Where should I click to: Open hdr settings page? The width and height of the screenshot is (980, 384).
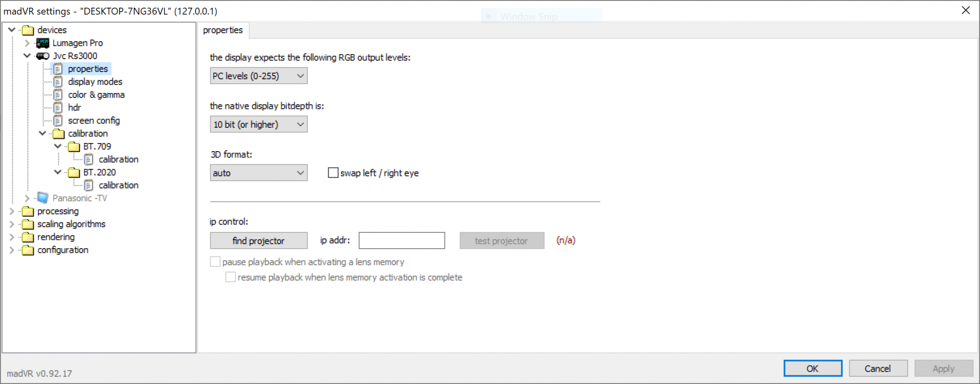coord(75,108)
